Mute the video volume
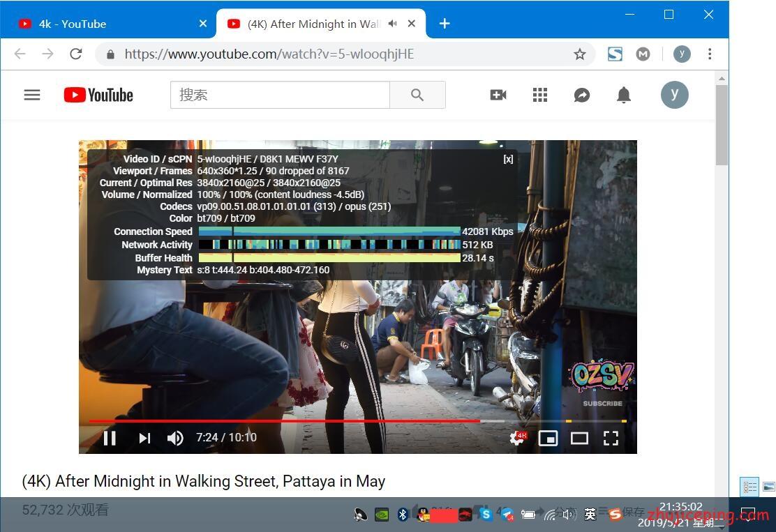Screen dimensions: 776x532 coord(174,438)
